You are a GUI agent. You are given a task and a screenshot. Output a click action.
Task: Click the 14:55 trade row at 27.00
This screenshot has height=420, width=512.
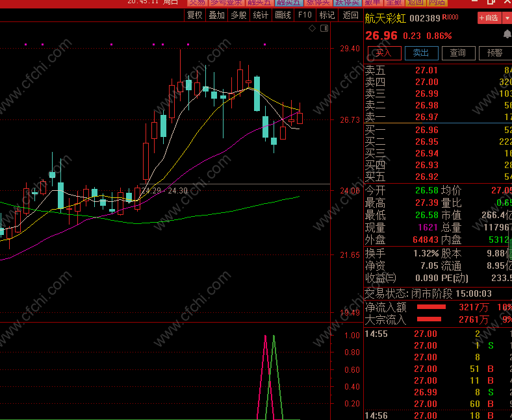tap(438, 334)
